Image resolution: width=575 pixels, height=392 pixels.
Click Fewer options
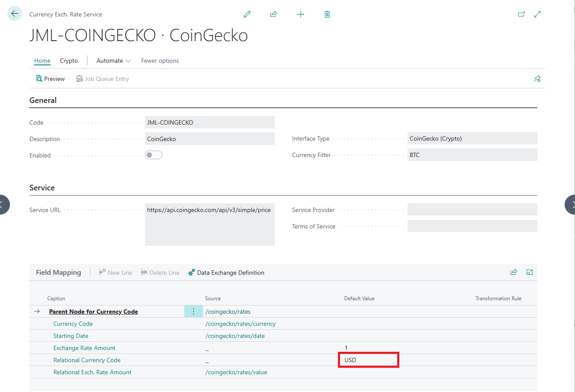[160, 61]
